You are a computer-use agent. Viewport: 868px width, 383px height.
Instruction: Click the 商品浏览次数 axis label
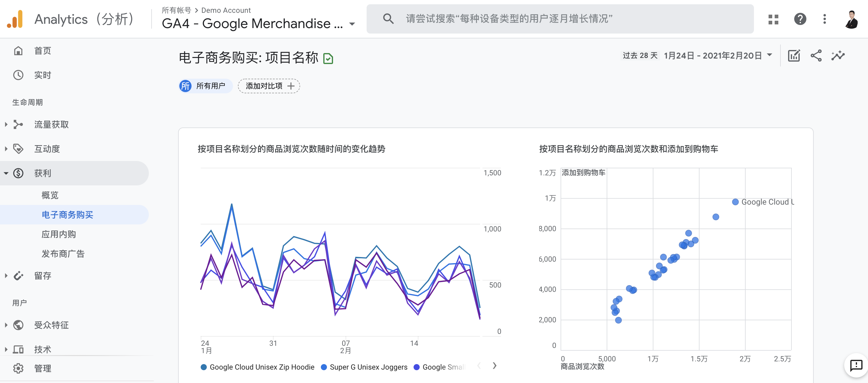(x=582, y=367)
